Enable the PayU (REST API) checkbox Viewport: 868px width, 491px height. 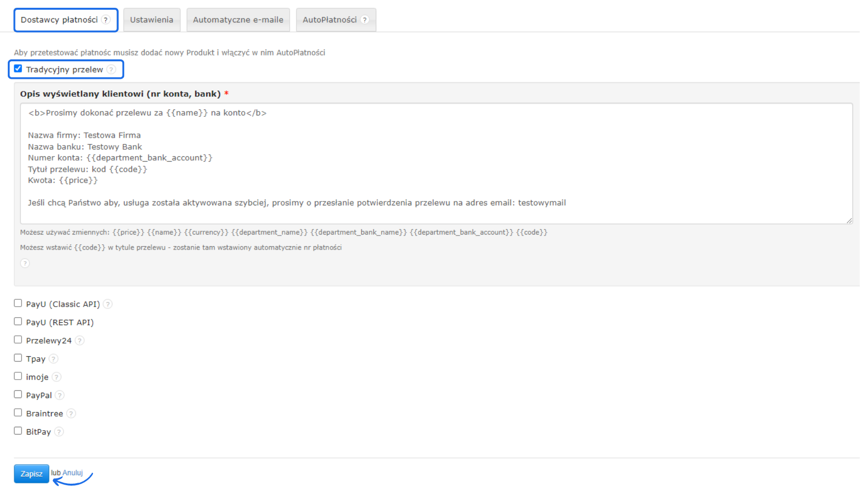tap(18, 322)
